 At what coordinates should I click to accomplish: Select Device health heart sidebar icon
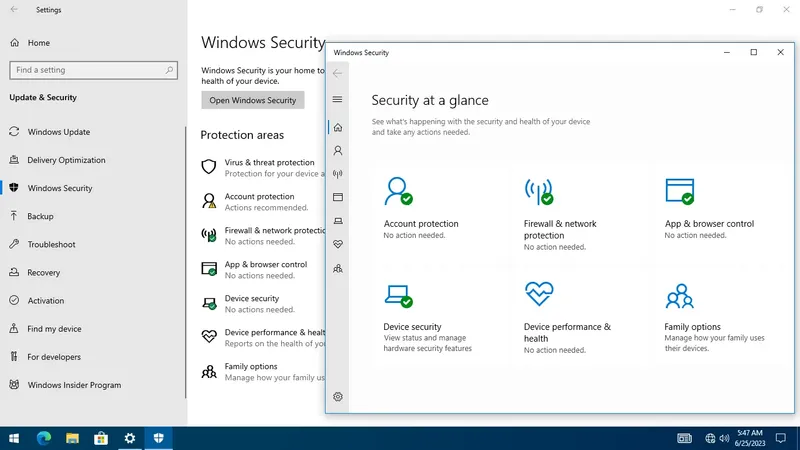pyautogui.click(x=338, y=244)
